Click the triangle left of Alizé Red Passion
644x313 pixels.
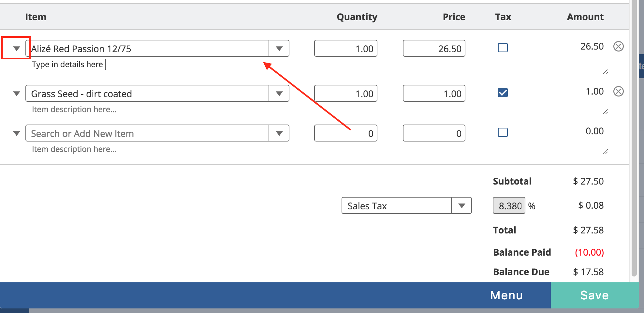tap(17, 49)
